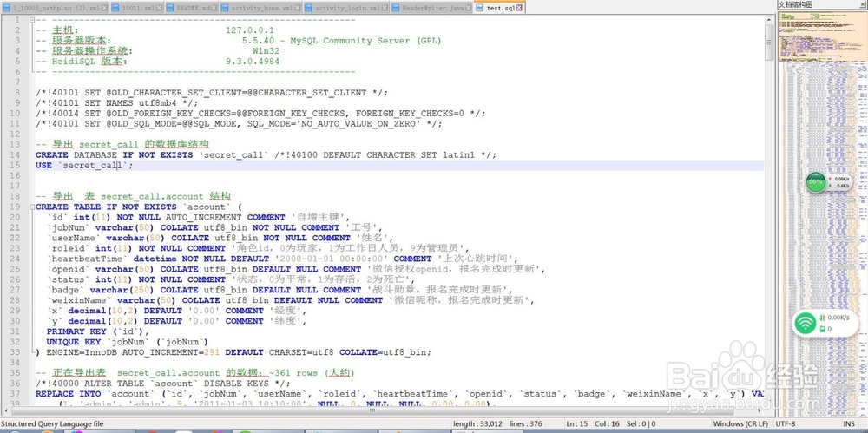This screenshot has width=868, height=433.
Task: Select the test.sql tab
Action: coord(499,9)
